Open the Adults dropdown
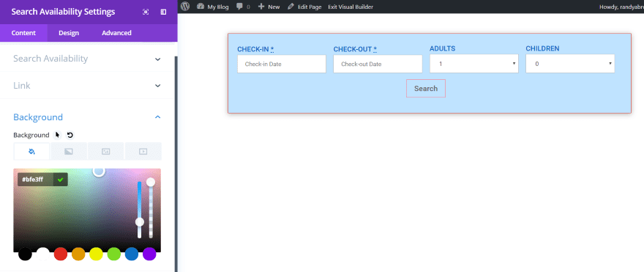 [x=474, y=64]
